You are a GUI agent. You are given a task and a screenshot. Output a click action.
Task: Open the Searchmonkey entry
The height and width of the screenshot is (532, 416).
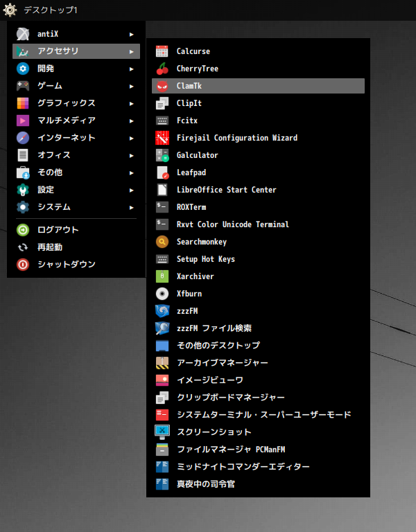(x=258, y=242)
